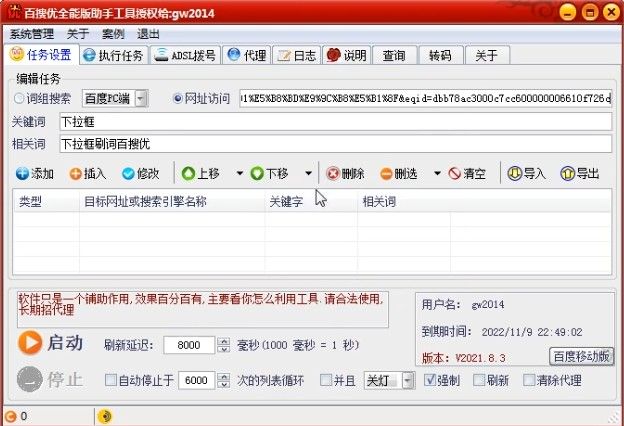Viewport: 624px width, 426px height.
Task: Click the 关键字 column header
Action: [311, 202]
